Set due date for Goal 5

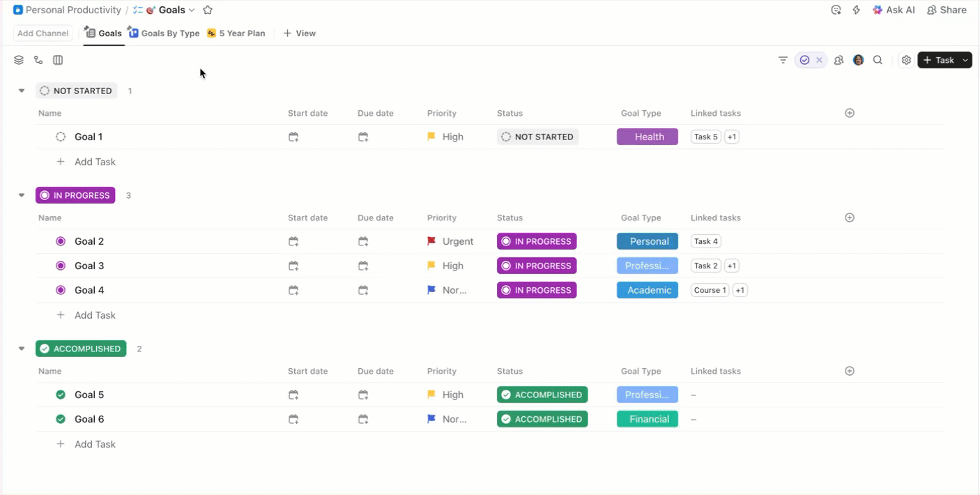point(363,395)
